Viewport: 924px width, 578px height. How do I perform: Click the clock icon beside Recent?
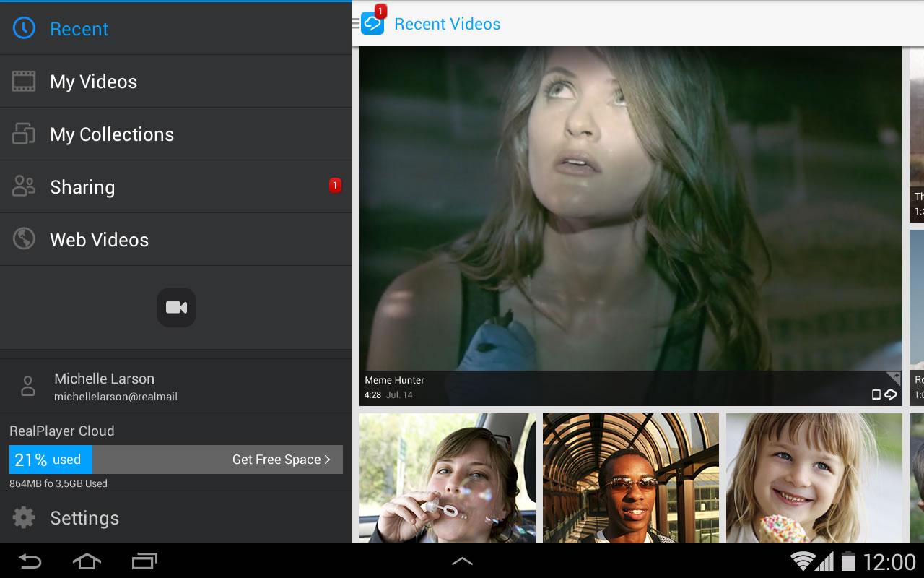click(24, 28)
